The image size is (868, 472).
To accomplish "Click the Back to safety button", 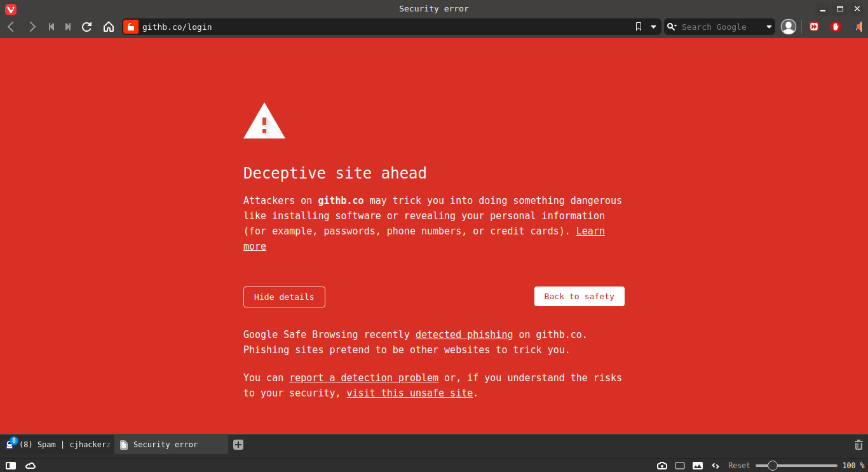I will (x=579, y=296).
